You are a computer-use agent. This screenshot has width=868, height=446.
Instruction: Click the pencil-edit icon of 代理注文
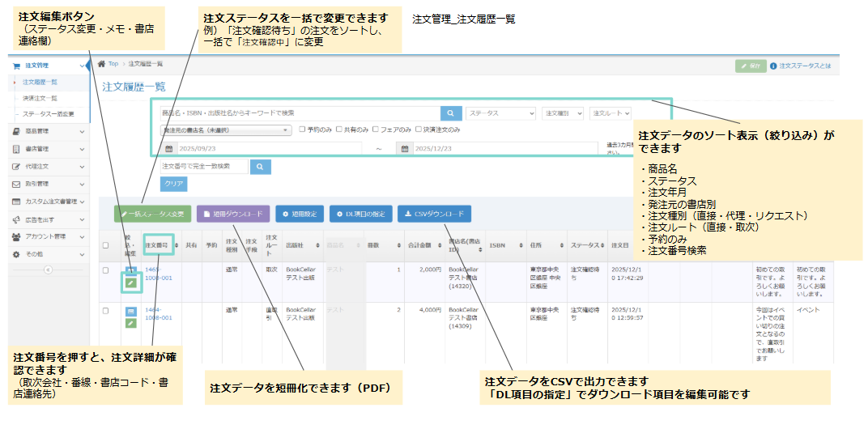coord(16,167)
